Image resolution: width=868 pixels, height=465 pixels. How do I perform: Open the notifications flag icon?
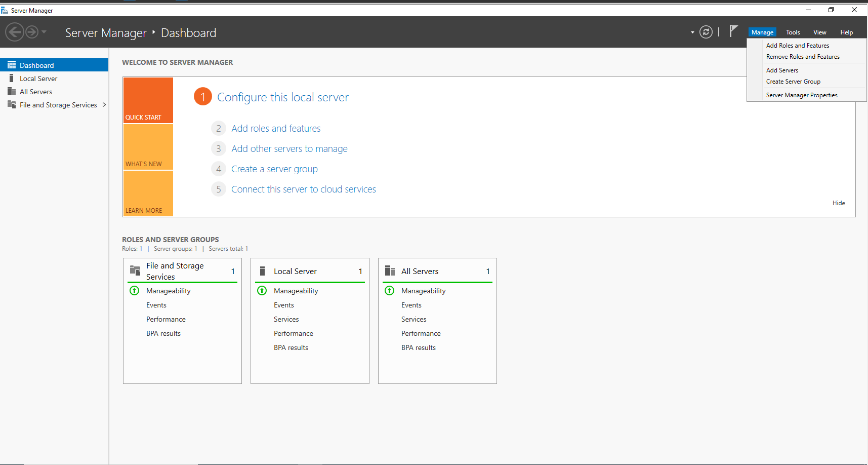click(733, 31)
